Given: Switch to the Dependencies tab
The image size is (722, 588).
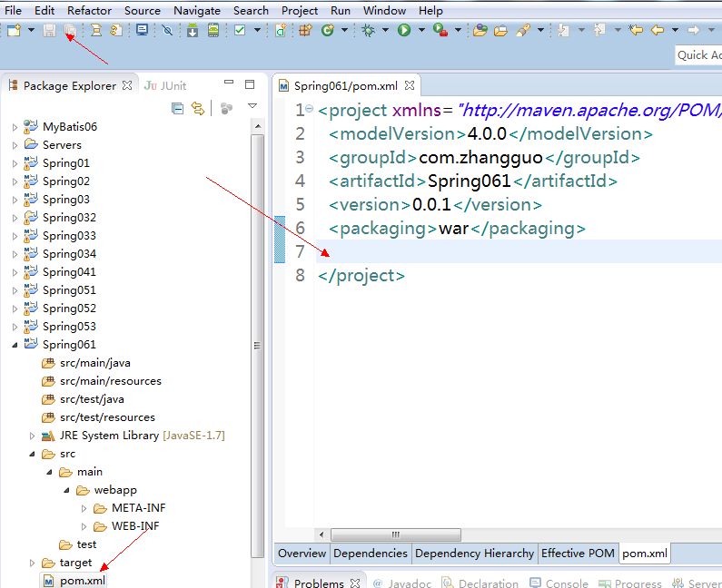Looking at the screenshot, I should click(371, 553).
